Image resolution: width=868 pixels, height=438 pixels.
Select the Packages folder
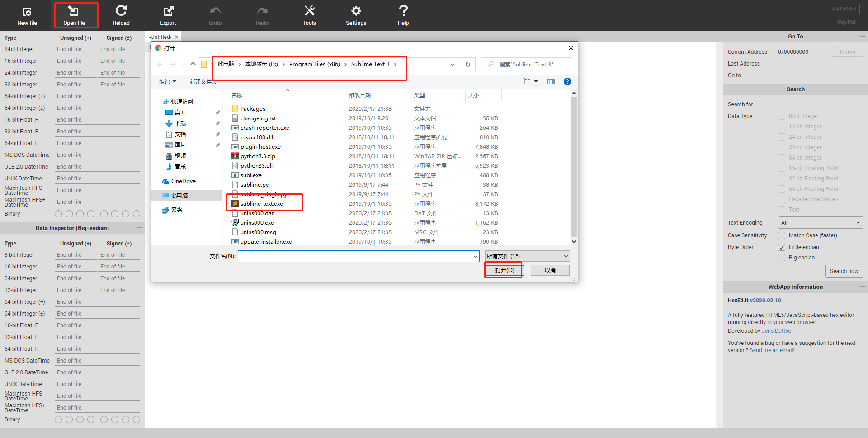click(253, 109)
